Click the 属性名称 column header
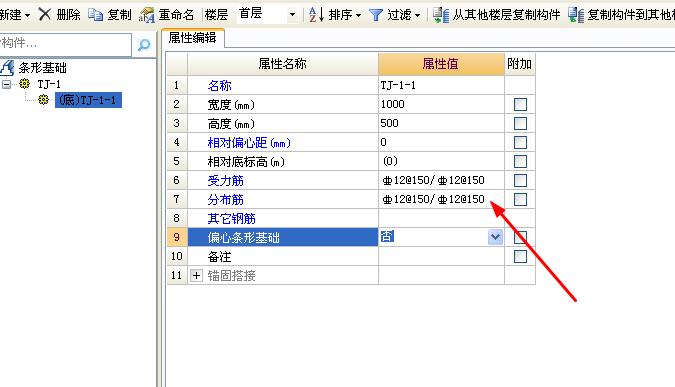Screen dimensions: 675x387 click(283, 64)
